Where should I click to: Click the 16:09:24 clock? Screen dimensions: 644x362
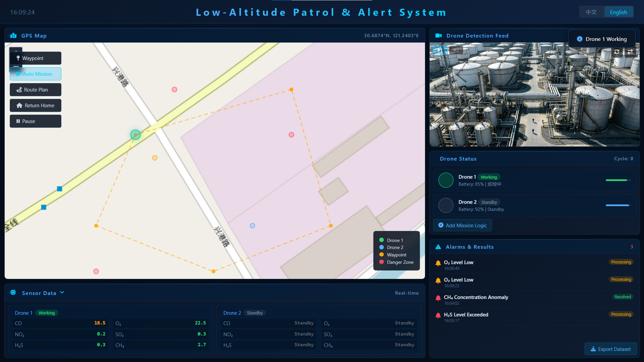point(22,12)
